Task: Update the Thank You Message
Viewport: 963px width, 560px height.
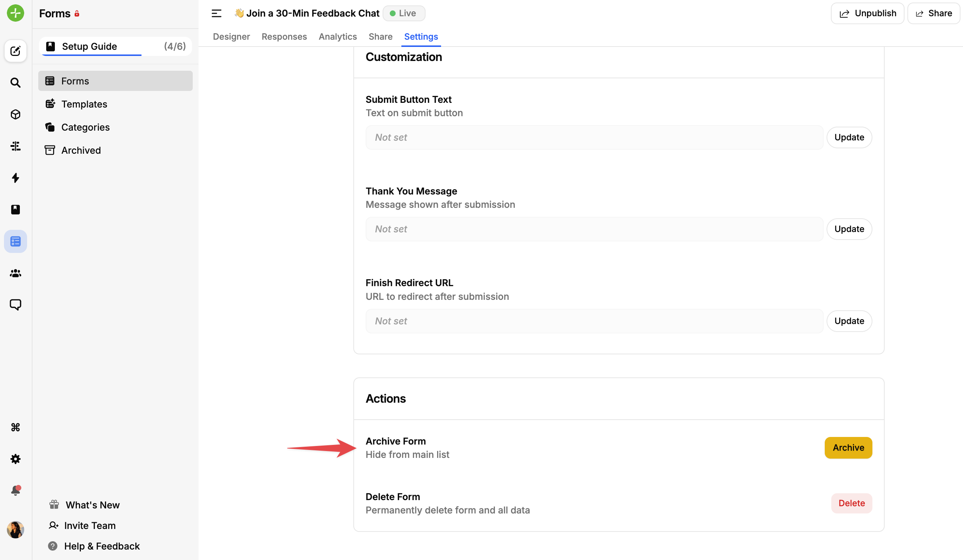Action: (849, 229)
